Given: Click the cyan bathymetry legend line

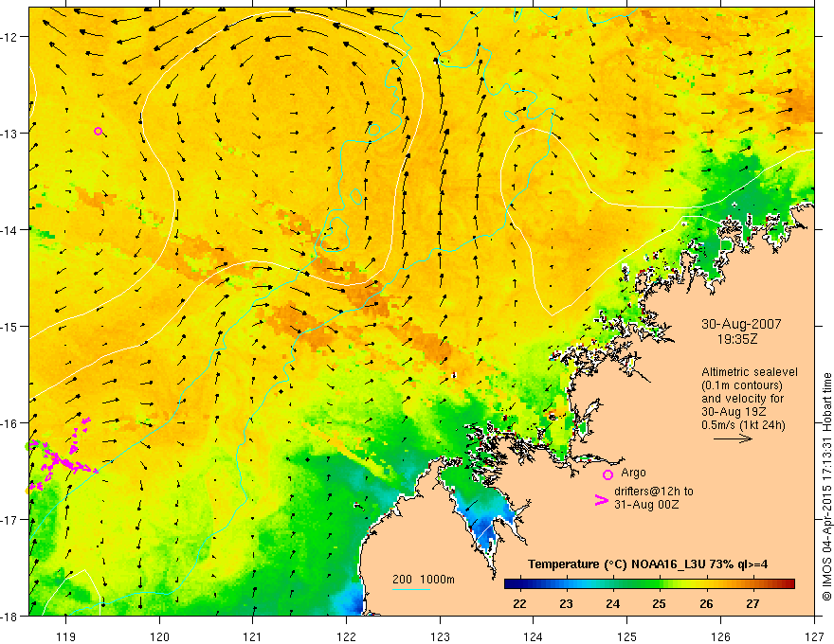Looking at the screenshot, I should pyautogui.click(x=410, y=589).
